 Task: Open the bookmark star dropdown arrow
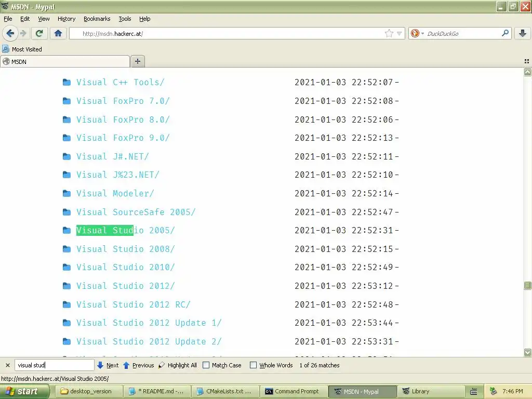coord(400,33)
